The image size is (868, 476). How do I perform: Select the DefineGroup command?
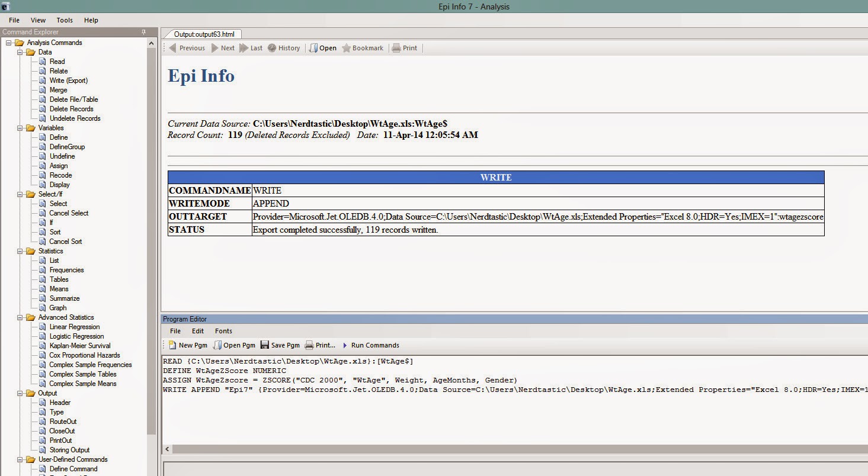[x=67, y=147]
